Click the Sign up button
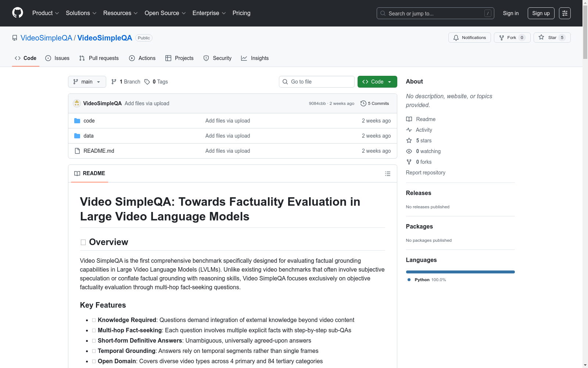 (x=541, y=13)
